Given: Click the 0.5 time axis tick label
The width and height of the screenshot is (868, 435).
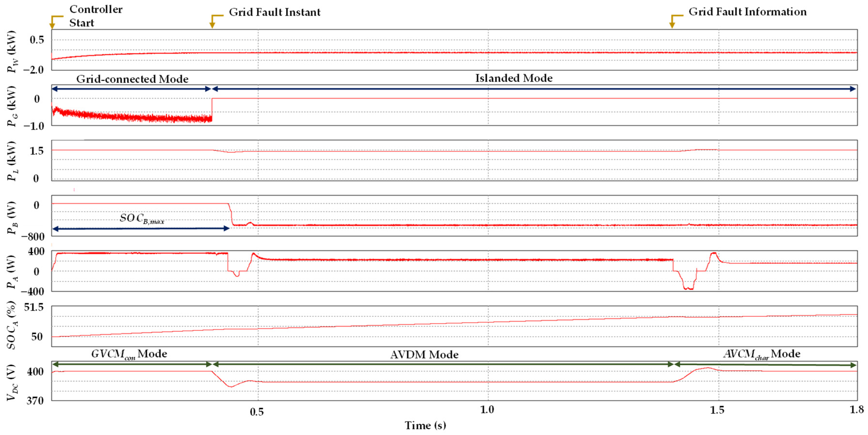Looking at the screenshot, I should point(257,412).
